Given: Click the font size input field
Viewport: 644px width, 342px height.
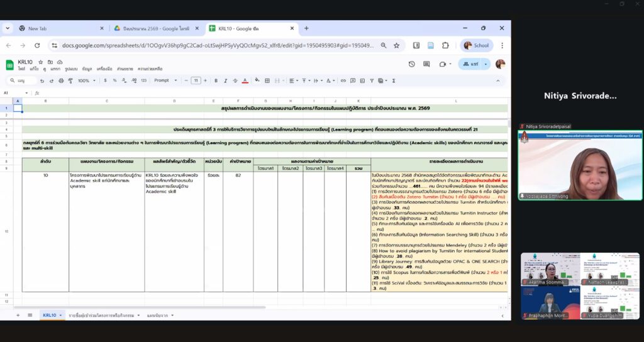Looking at the screenshot, I should point(196,80).
